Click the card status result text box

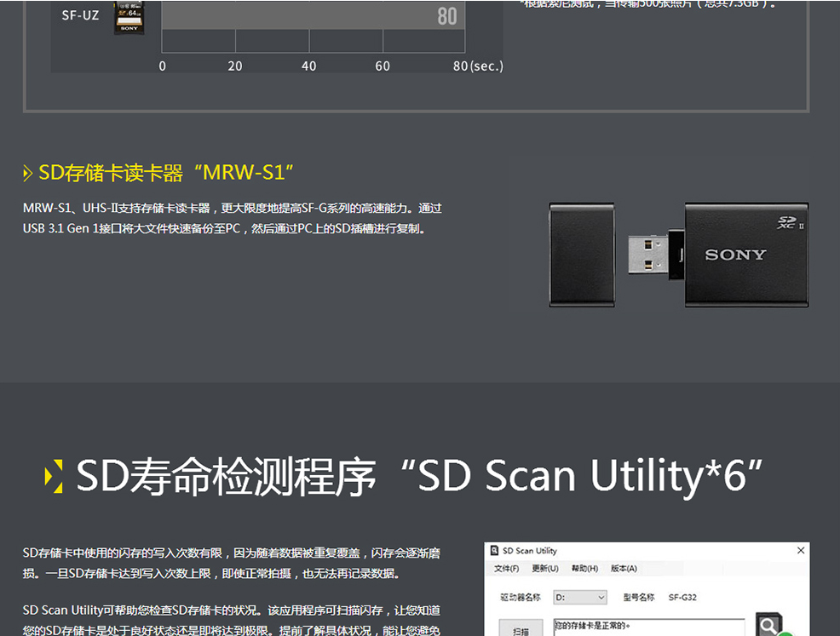[x=649, y=627]
